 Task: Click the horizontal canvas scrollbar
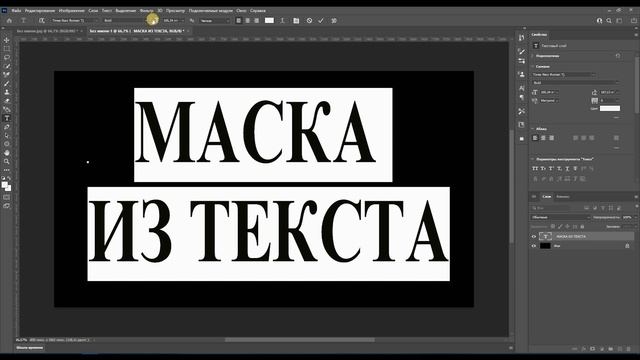[x=300, y=340]
